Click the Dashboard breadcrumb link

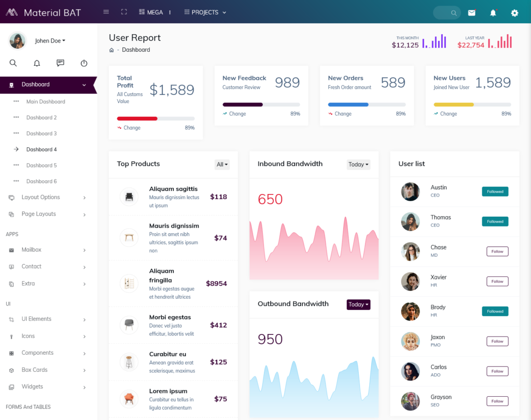[x=136, y=50]
